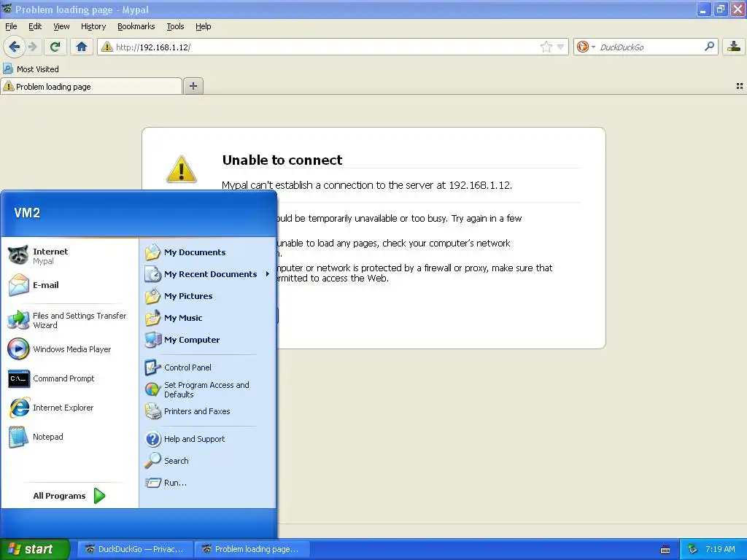Bookmark this page with the star icon
Image resolution: width=747 pixels, height=560 pixels.
coord(546,47)
